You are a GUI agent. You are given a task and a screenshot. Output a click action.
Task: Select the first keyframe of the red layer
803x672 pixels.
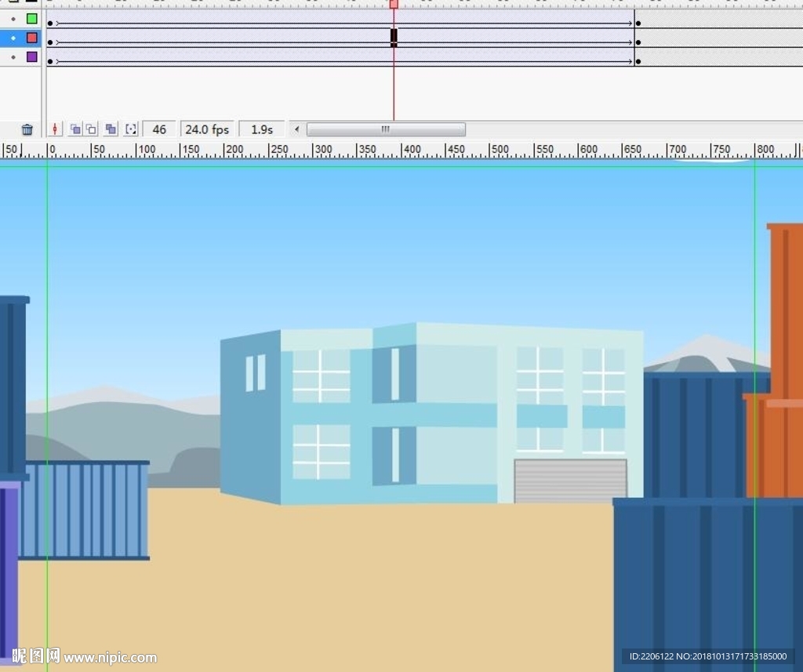[x=50, y=42]
